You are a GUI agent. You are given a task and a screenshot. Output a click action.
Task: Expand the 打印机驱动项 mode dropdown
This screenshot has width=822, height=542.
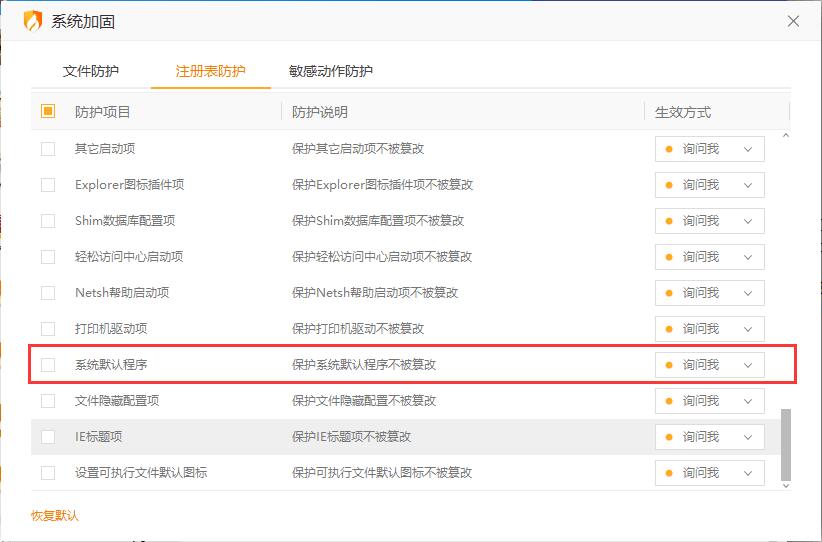point(709,329)
